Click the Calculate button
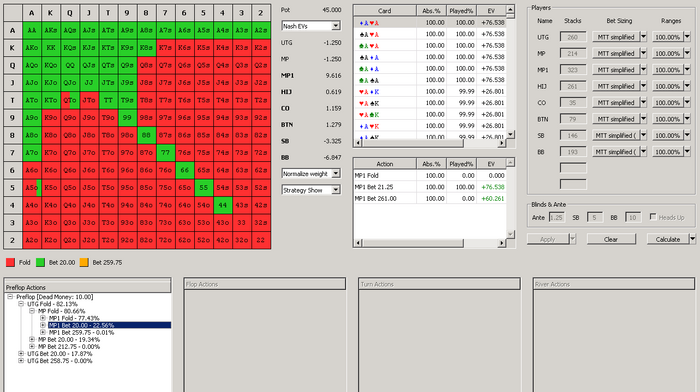The width and height of the screenshot is (700, 392). coord(667,239)
